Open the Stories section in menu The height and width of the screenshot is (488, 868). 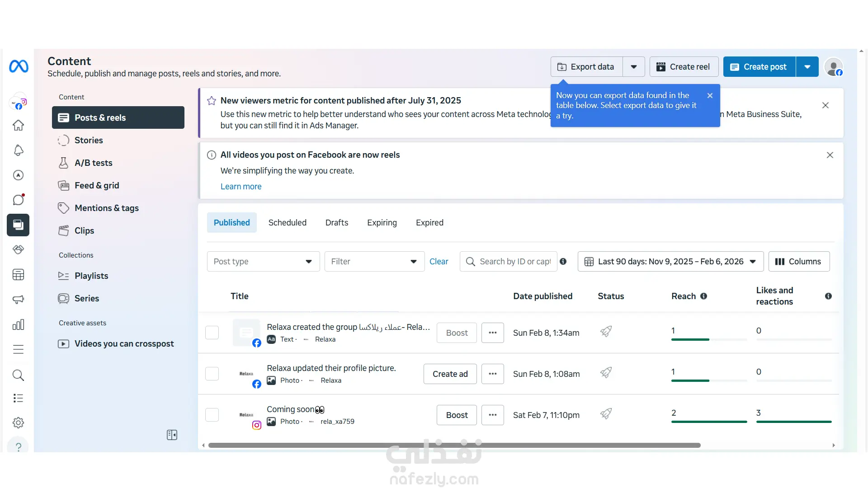[x=89, y=140]
